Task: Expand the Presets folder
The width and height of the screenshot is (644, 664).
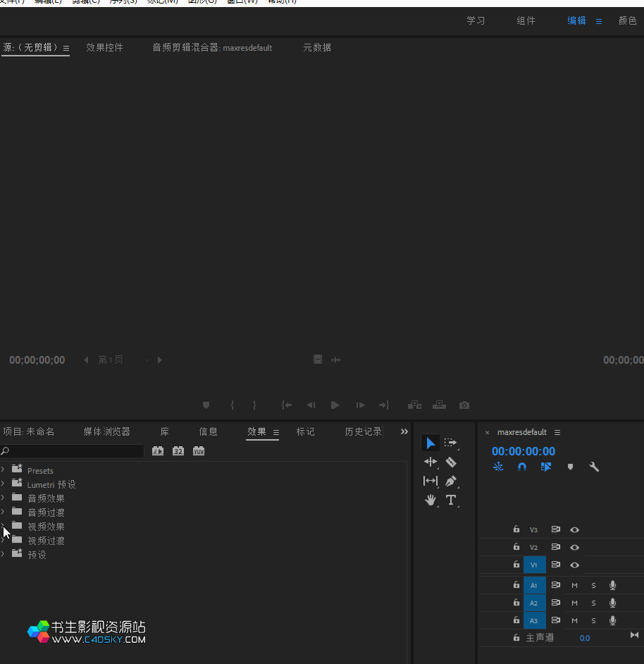Action: click(x=3, y=469)
